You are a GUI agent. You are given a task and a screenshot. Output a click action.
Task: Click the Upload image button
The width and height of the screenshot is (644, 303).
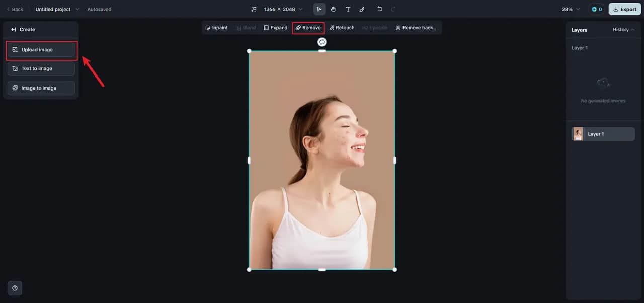coord(41,50)
